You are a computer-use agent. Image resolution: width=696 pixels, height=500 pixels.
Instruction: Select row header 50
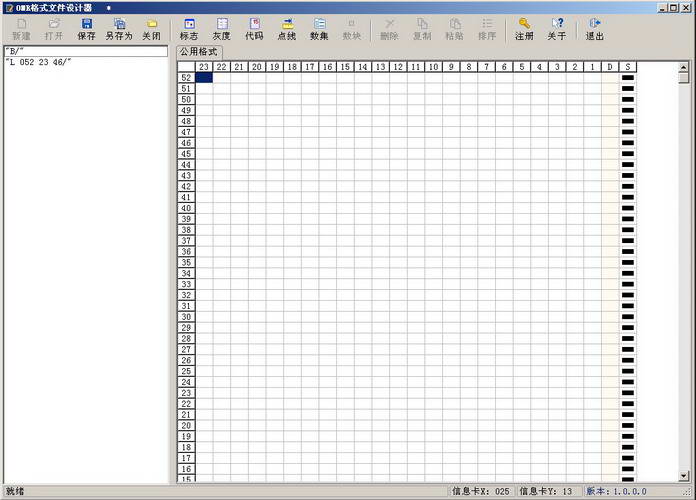tap(186, 99)
